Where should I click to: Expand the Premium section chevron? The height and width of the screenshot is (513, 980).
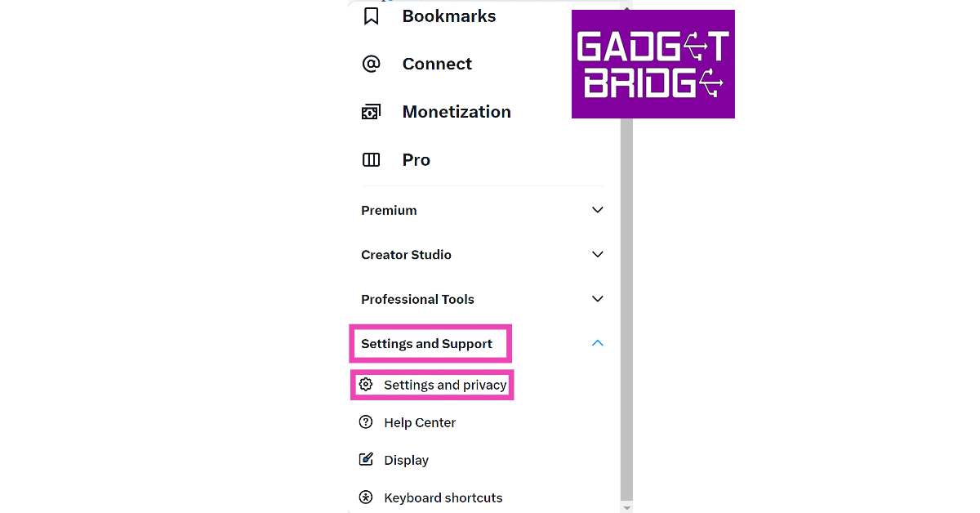pos(598,210)
